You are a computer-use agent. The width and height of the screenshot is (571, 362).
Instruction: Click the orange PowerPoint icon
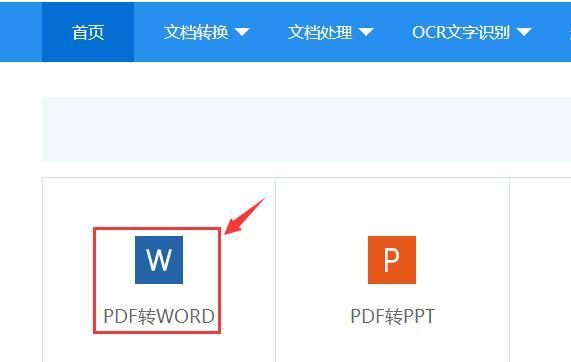[x=392, y=260]
